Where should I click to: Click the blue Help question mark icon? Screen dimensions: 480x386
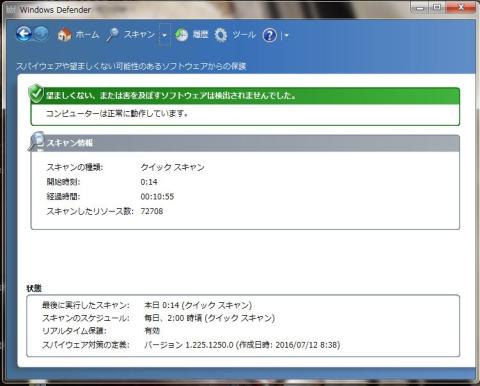coord(270,35)
